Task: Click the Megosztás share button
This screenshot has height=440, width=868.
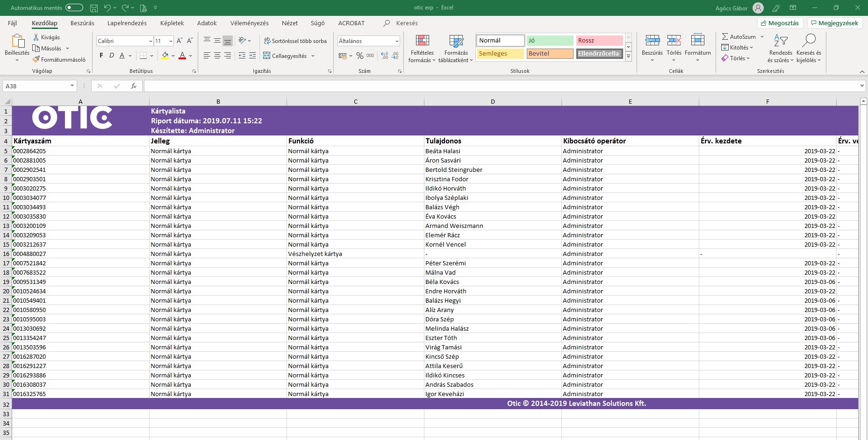Action: click(780, 23)
